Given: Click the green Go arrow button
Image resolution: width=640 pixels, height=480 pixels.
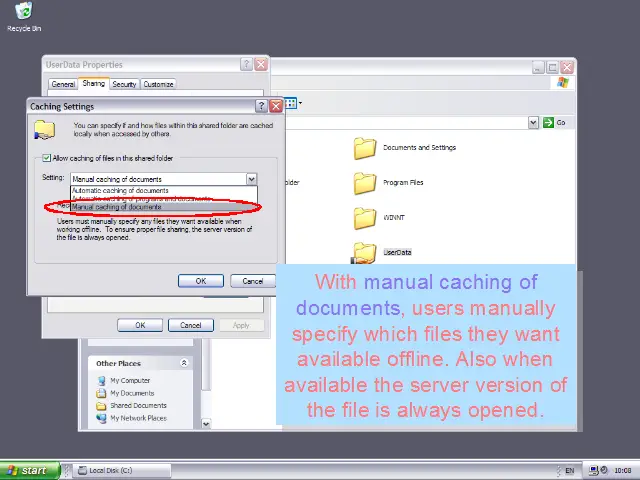Looking at the screenshot, I should click(x=548, y=122).
